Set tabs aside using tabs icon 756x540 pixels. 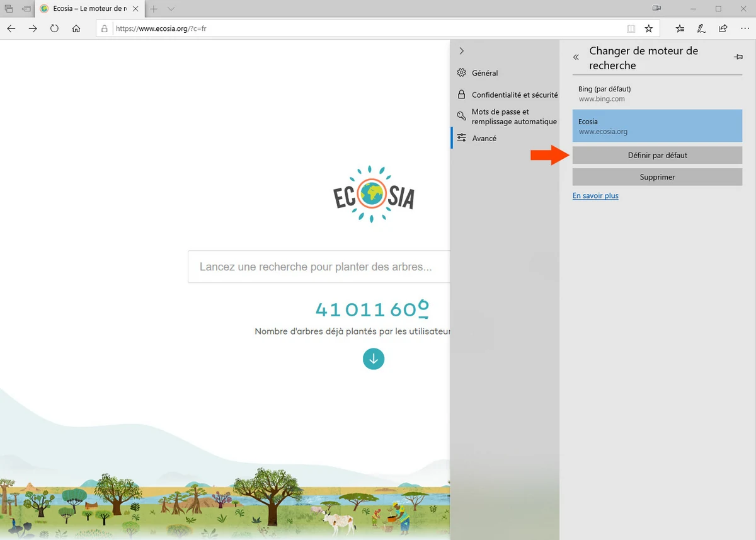(x=9, y=8)
